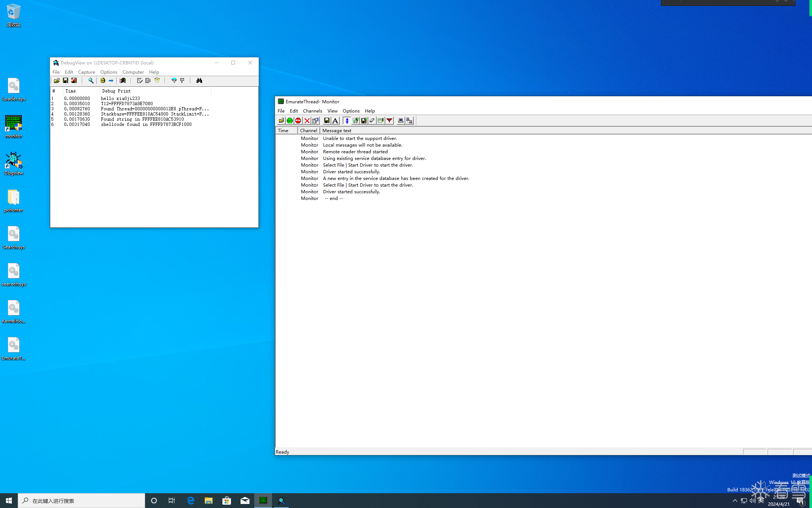
Task: Click the red STOP driver icon
Action: pyautogui.click(x=298, y=121)
